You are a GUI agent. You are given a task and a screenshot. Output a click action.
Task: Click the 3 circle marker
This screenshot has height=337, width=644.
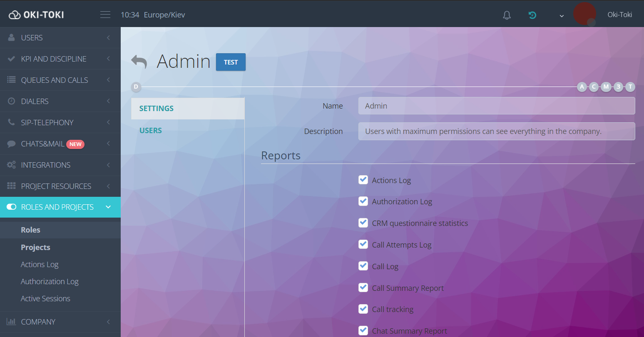tap(619, 87)
